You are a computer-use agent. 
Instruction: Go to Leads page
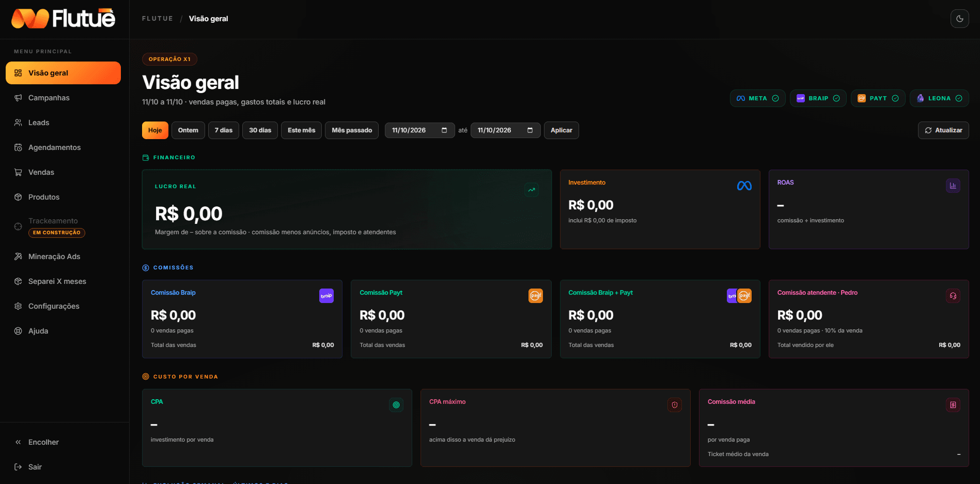[x=63, y=123]
